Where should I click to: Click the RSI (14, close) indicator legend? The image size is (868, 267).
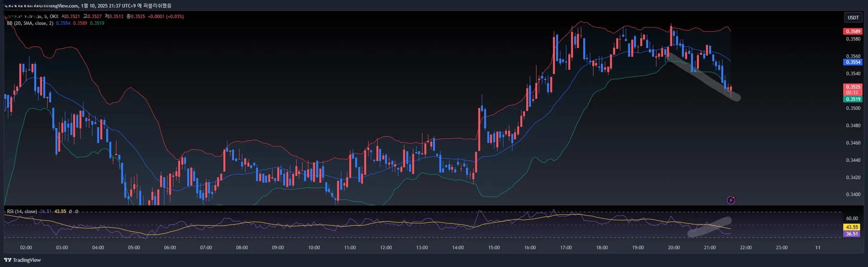point(22,211)
